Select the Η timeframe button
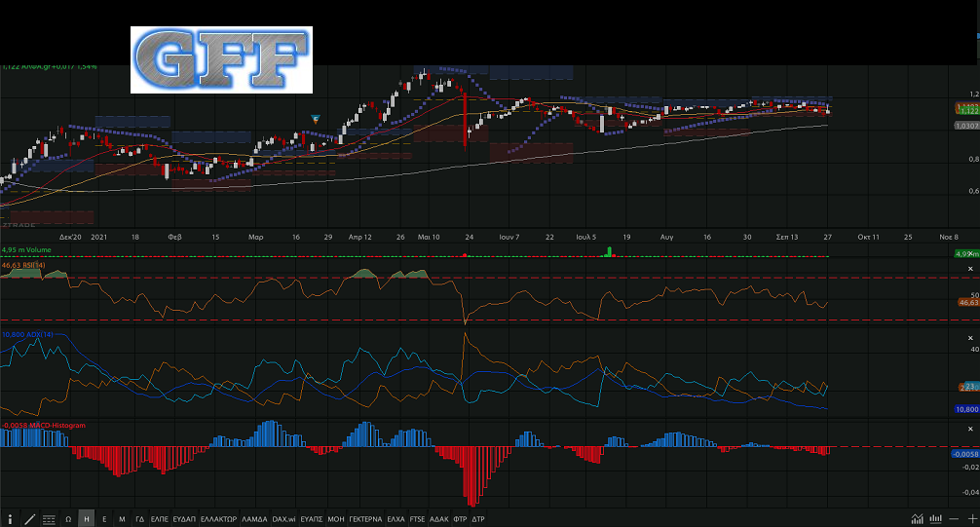Viewport: 980px width, 527px height. pyautogui.click(x=87, y=519)
